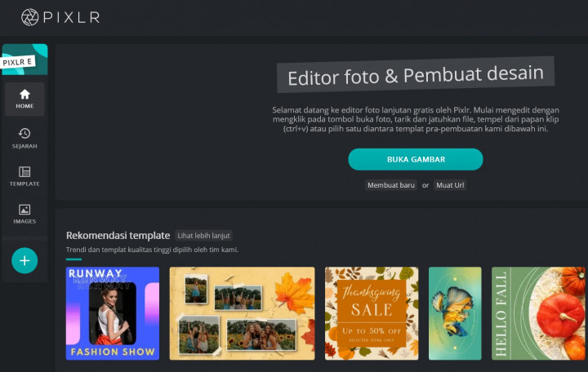Go to Home in the sidebar
The image size is (588, 372).
(24, 99)
